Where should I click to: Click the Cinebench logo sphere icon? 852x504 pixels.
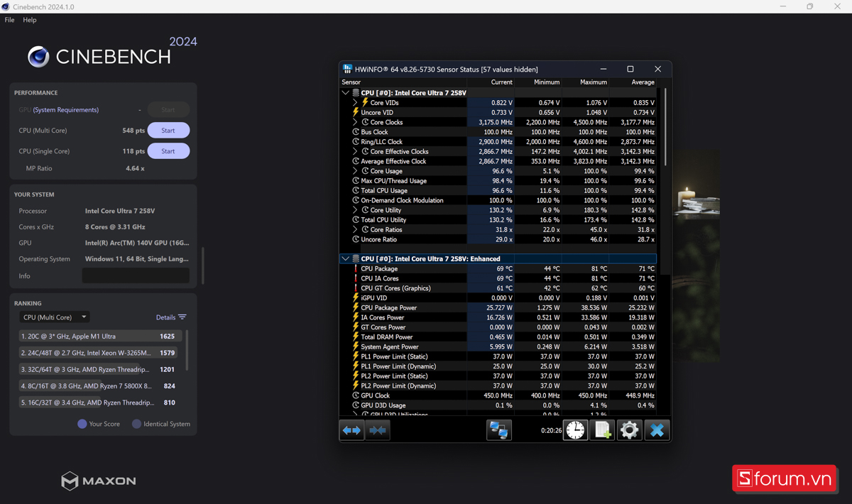tap(38, 57)
